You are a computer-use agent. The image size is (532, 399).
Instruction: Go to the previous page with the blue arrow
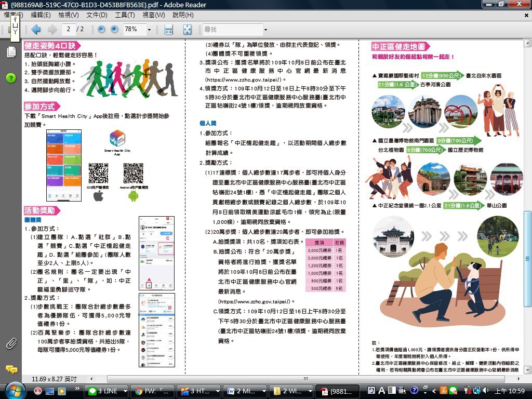tap(36, 30)
